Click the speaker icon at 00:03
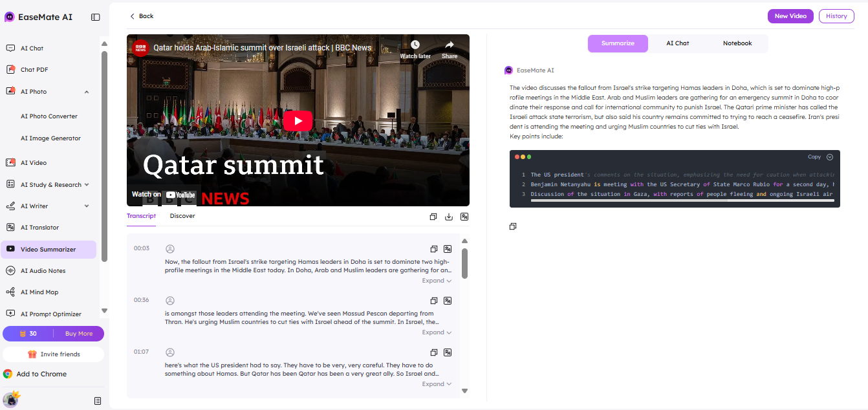Screen dimensions: 868x410 (170, 249)
